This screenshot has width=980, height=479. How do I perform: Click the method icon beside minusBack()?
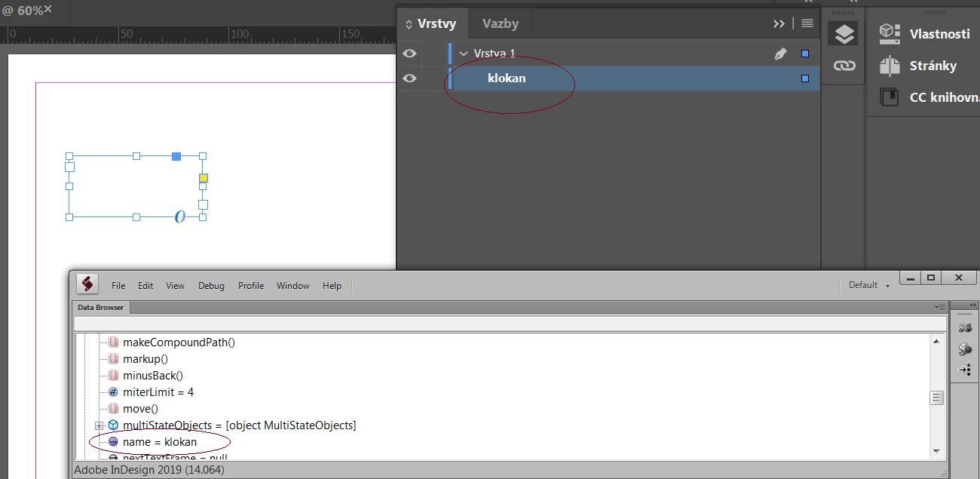pyautogui.click(x=113, y=375)
